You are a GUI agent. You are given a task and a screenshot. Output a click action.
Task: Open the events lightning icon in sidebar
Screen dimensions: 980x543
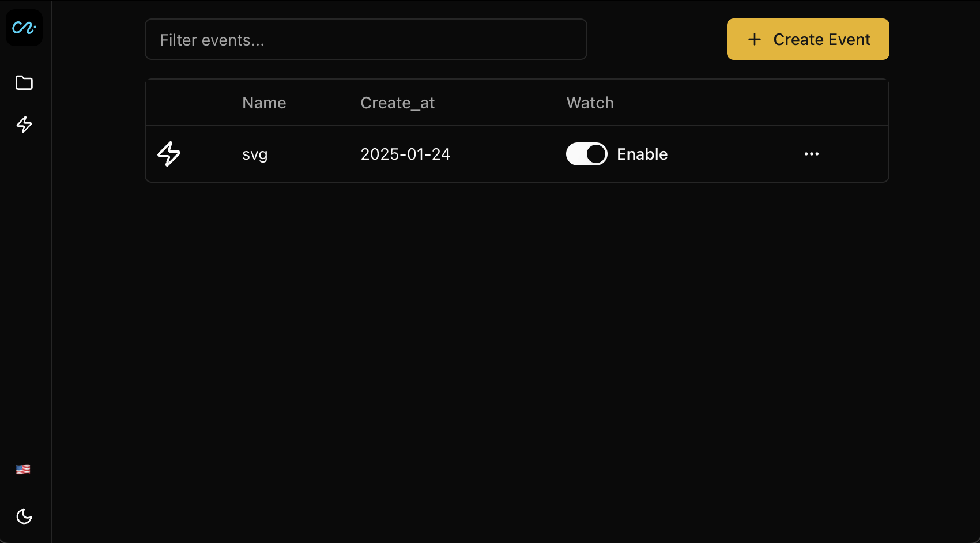coord(24,125)
